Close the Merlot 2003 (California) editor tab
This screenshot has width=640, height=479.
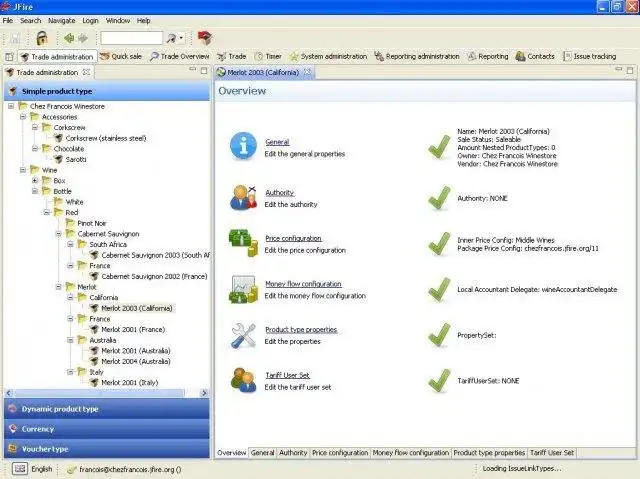click(307, 72)
